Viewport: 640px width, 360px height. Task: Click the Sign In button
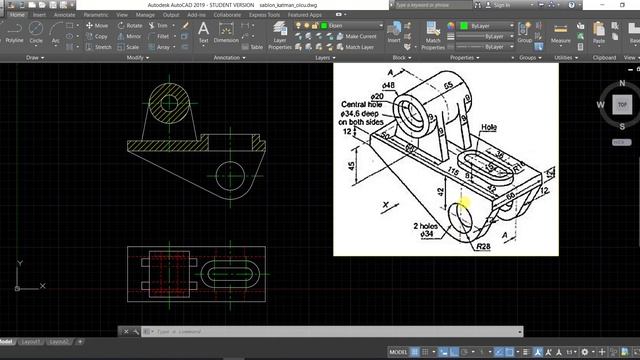coord(498,5)
